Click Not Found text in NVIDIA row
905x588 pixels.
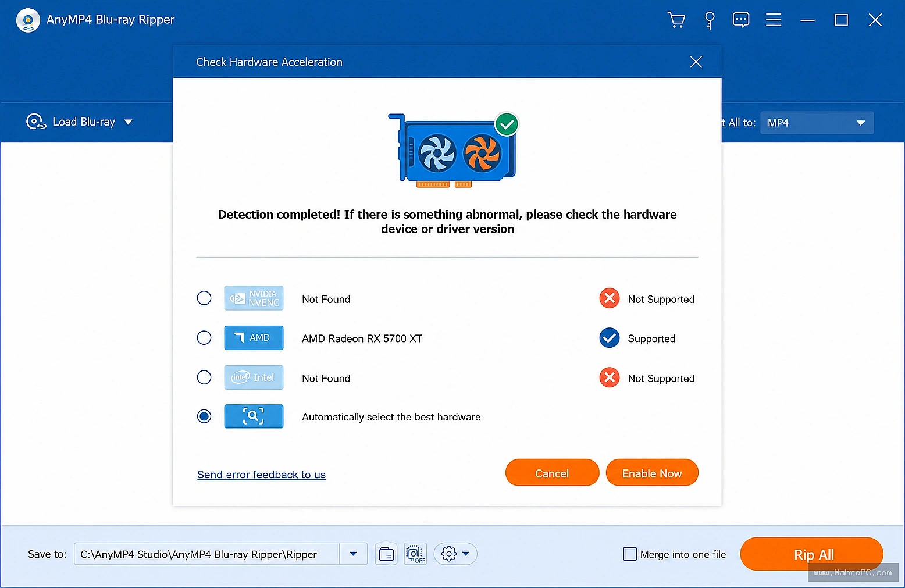click(326, 299)
